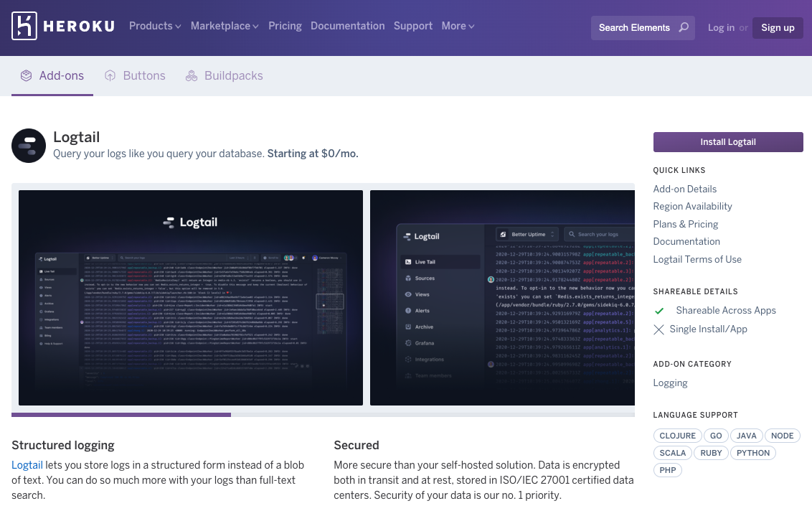
Task: Click the Install Logtail button
Action: [x=727, y=141]
